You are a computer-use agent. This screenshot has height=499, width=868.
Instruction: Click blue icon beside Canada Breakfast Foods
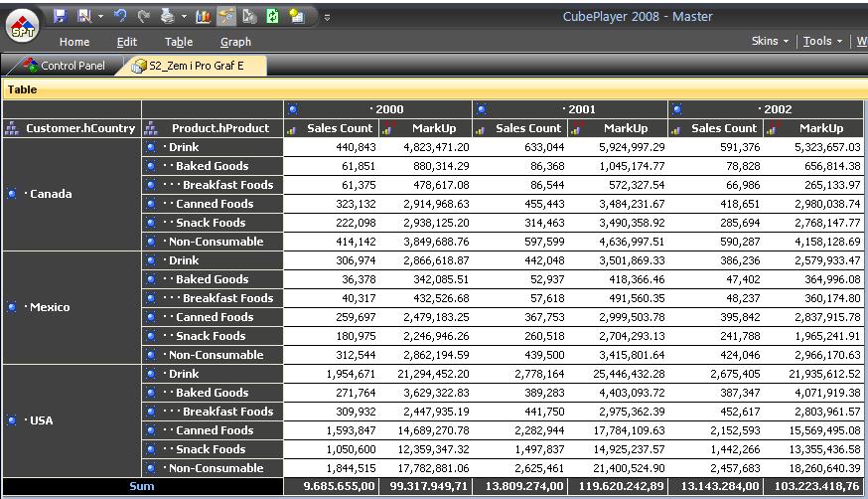click(151, 185)
